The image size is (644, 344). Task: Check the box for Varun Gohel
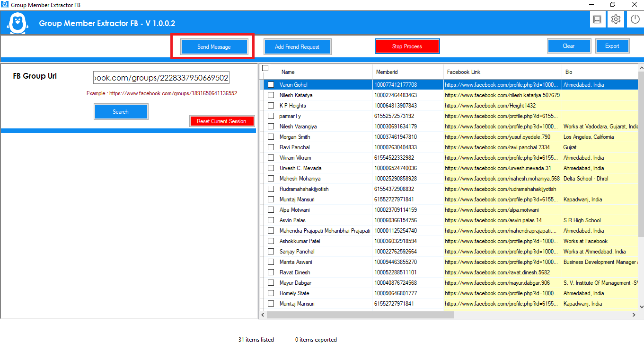(271, 85)
